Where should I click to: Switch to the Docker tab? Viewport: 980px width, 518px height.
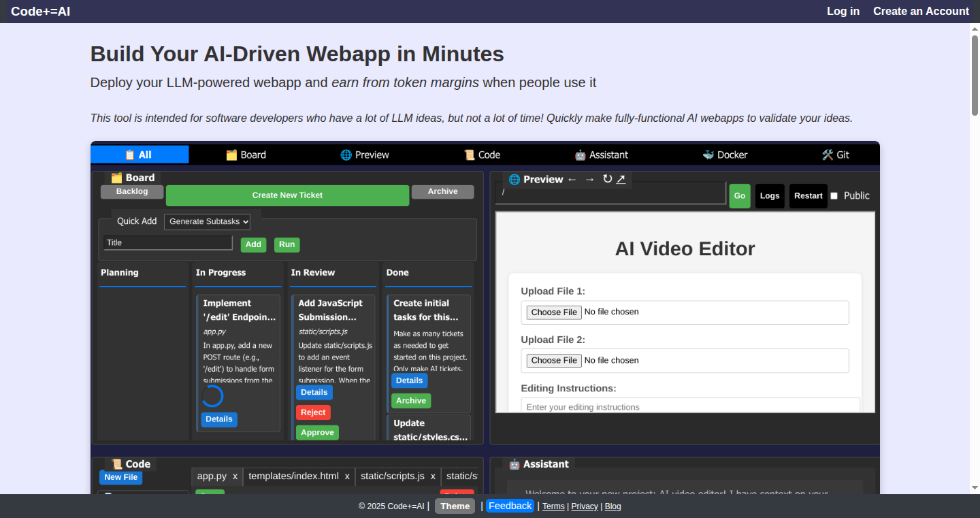click(725, 155)
